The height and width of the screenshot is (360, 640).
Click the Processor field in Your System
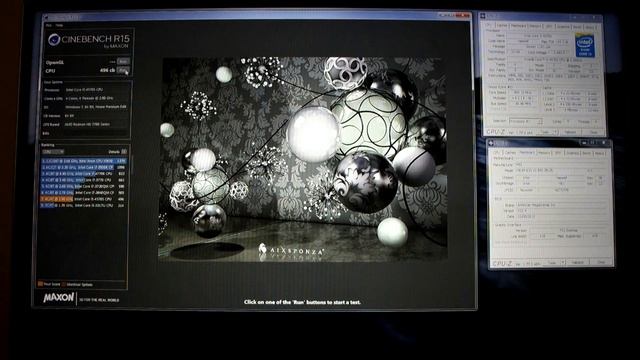[x=96, y=90]
